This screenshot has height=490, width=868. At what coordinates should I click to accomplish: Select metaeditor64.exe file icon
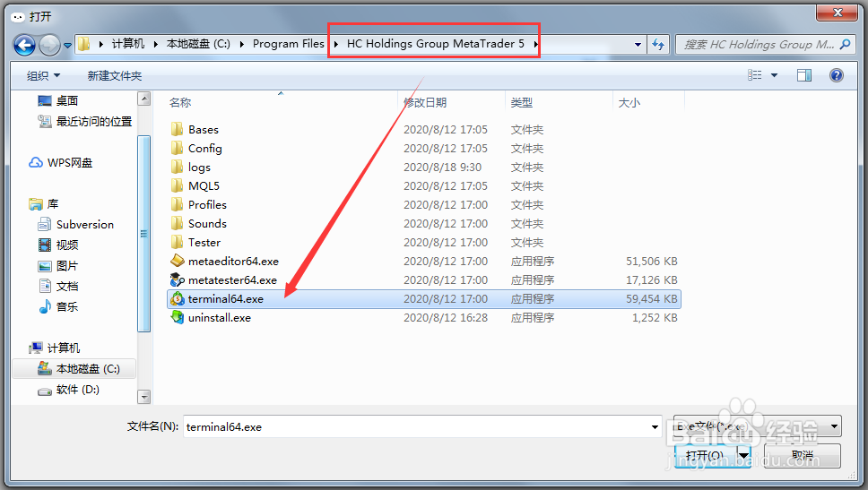pos(178,261)
